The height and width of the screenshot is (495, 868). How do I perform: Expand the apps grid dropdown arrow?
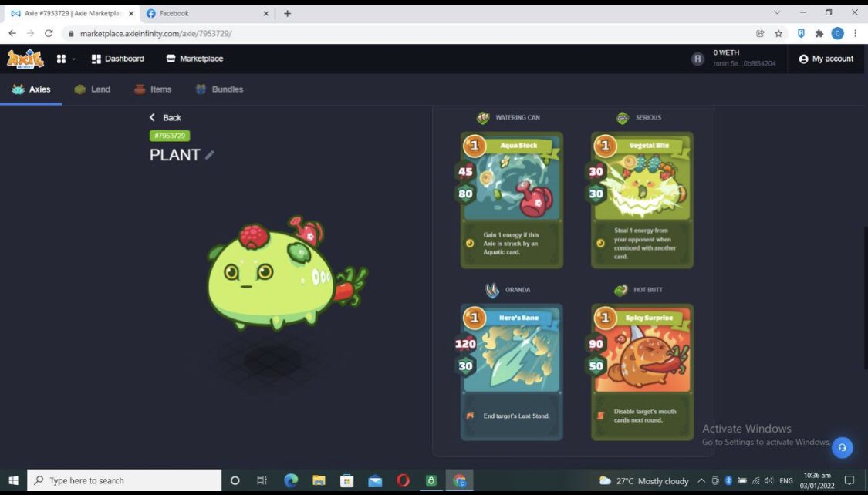click(x=73, y=59)
